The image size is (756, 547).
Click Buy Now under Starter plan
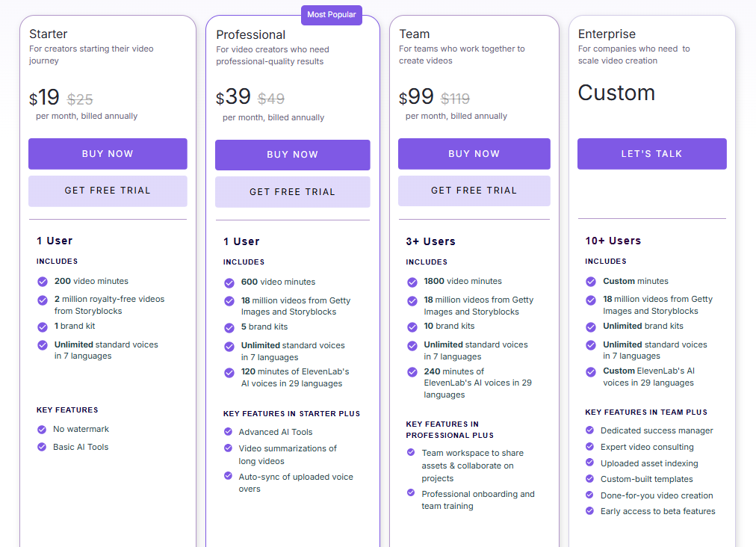[108, 154]
